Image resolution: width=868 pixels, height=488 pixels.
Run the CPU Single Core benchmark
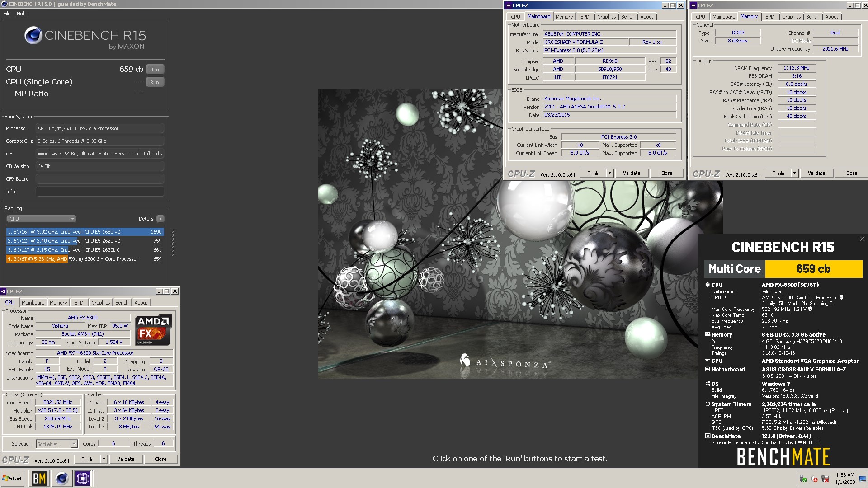155,82
